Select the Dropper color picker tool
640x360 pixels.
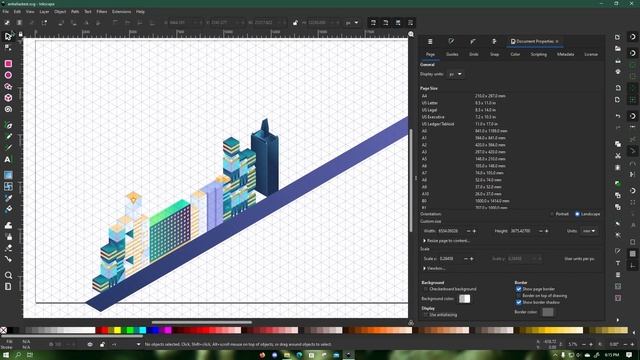[x=8, y=198]
